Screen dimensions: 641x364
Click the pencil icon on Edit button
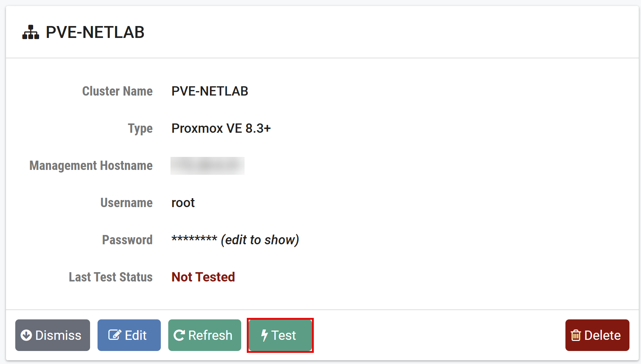(x=114, y=335)
